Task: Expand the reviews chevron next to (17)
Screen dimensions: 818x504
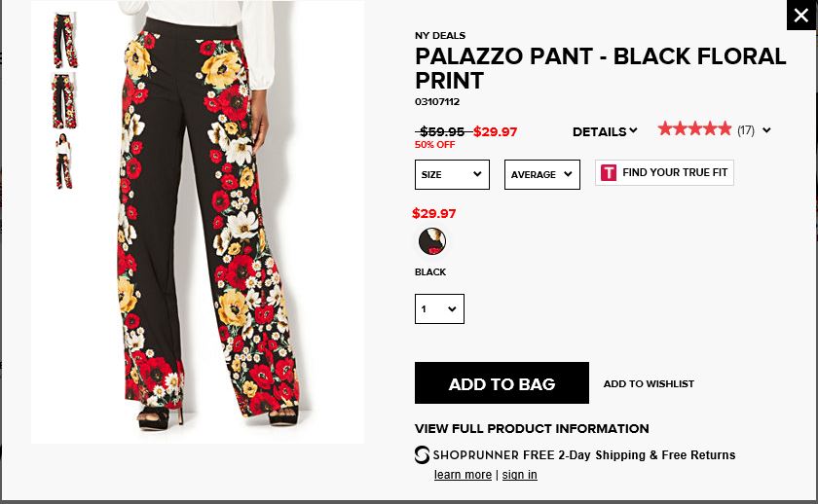Action: click(766, 130)
